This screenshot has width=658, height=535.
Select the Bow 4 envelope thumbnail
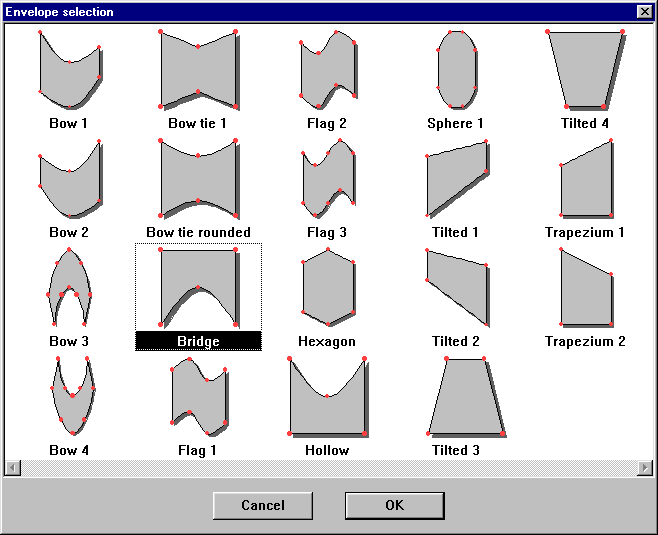tap(70, 398)
